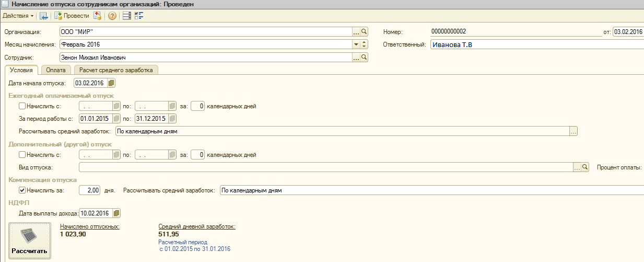Screen dimensions: 644x262
Task: Click the Провести toolbar button
Action: coord(72,16)
